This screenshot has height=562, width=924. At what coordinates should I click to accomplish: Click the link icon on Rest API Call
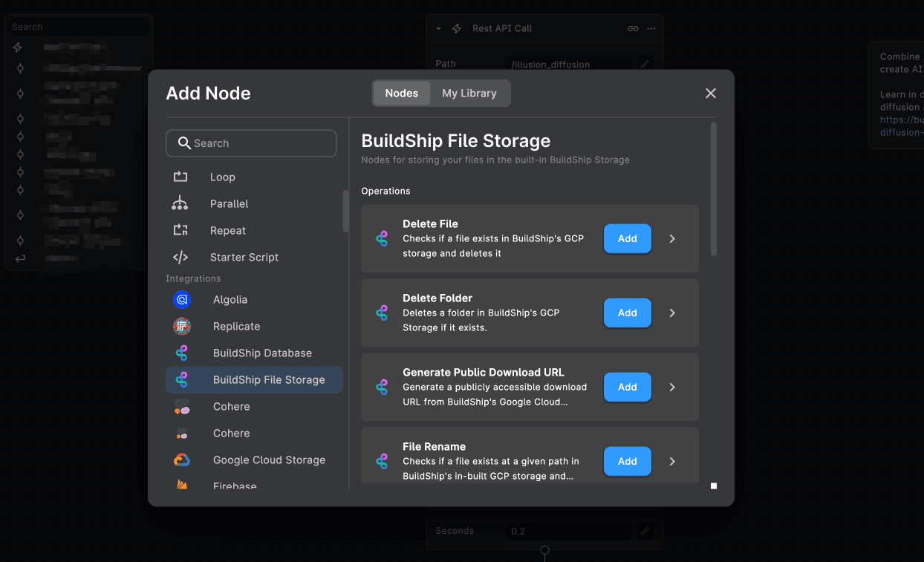(633, 28)
